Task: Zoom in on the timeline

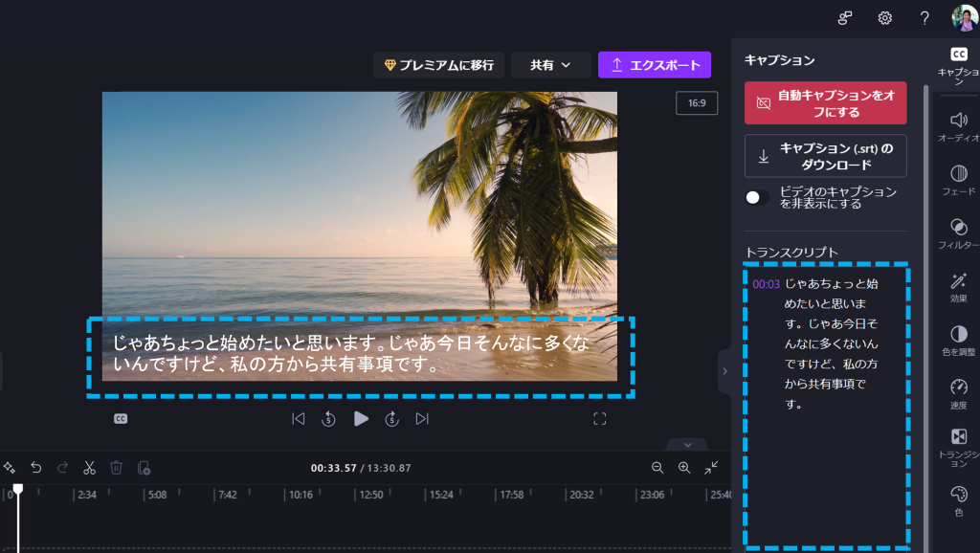Action: pos(683,468)
